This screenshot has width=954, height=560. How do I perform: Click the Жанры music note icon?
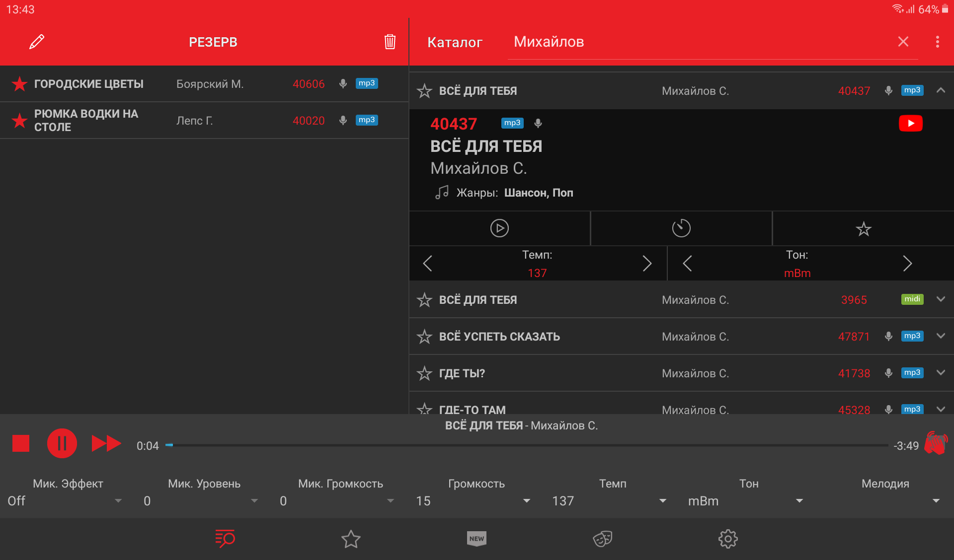(442, 193)
